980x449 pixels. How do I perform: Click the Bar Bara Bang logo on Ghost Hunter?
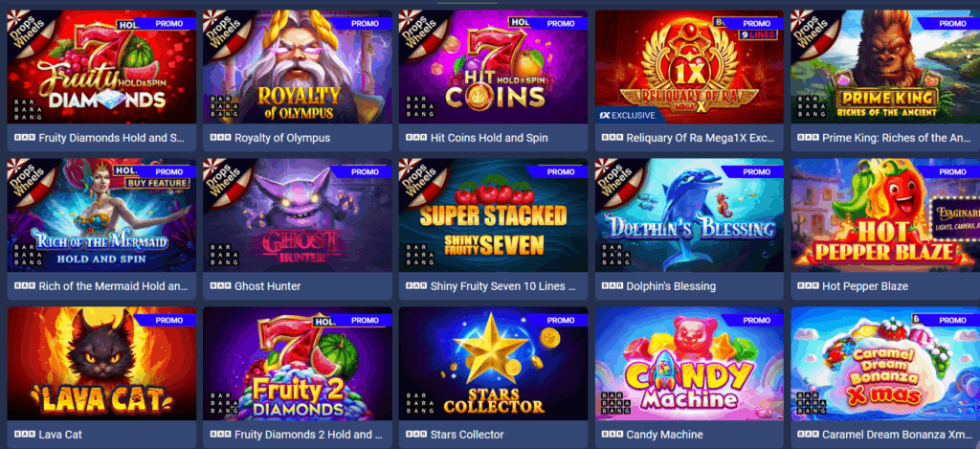(220, 255)
